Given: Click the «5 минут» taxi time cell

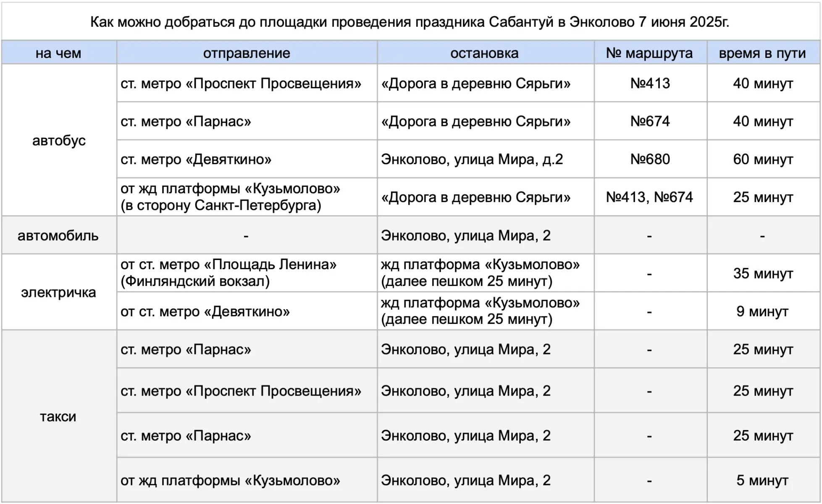Looking at the screenshot, I should point(763,480).
